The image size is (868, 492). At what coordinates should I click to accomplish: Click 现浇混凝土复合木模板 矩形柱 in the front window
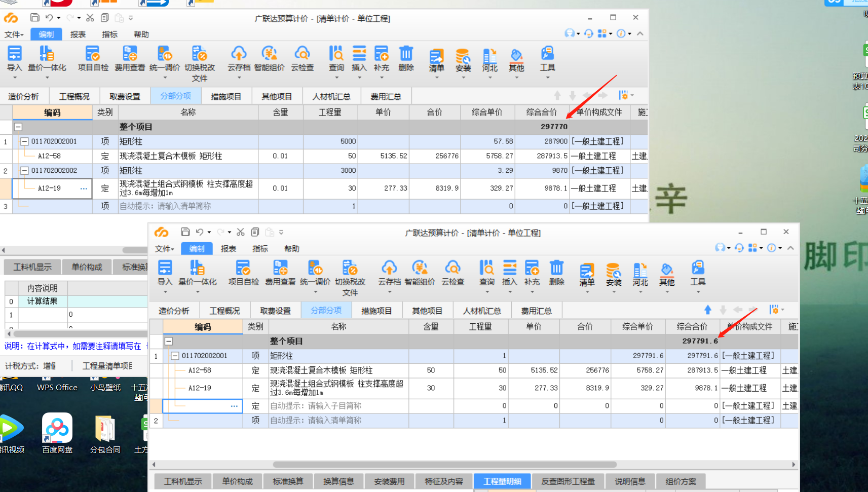click(x=321, y=370)
